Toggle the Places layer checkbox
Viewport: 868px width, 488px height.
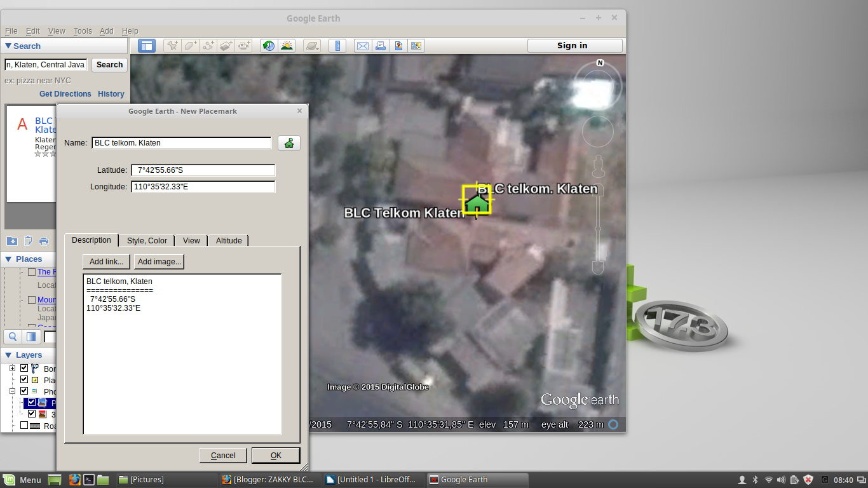tap(24, 380)
